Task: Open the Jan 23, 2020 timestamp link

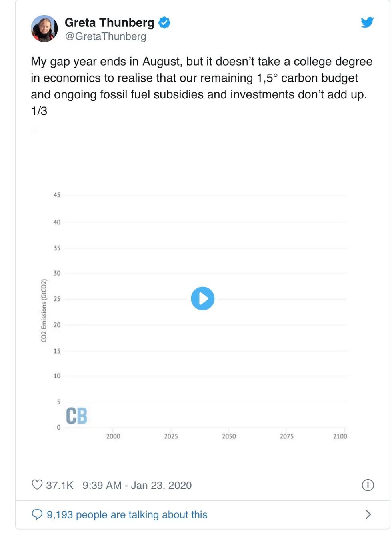Action: 137,485
